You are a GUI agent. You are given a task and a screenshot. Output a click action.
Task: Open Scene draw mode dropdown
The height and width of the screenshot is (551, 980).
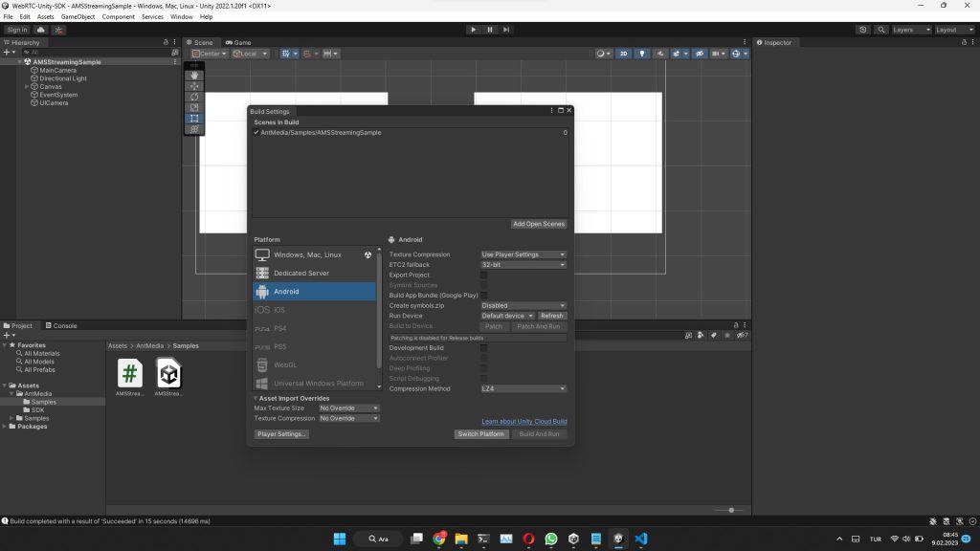[x=603, y=54]
